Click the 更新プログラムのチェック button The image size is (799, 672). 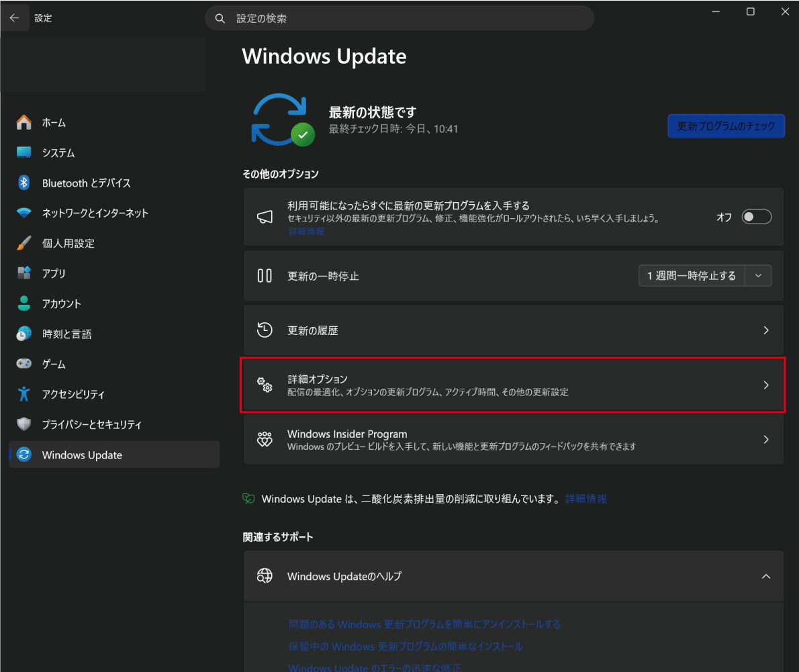(x=726, y=126)
